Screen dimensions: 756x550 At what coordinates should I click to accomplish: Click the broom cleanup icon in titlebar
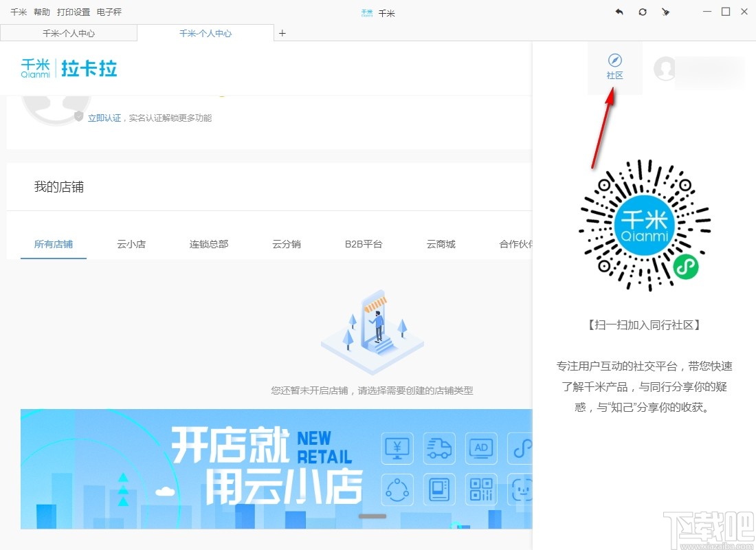click(x=665, y=12)
